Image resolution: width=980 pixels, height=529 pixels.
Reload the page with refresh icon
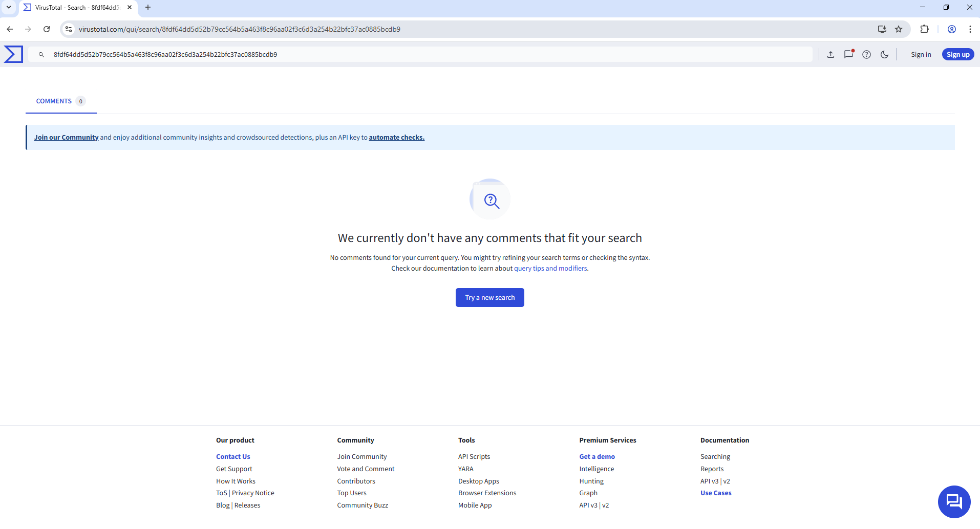(47, 29)
